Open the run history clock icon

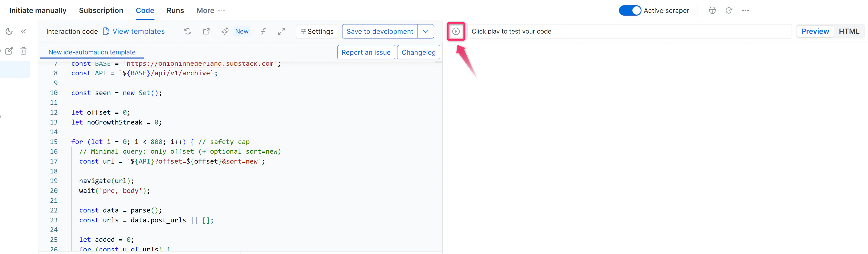click(x=729, y=10)
